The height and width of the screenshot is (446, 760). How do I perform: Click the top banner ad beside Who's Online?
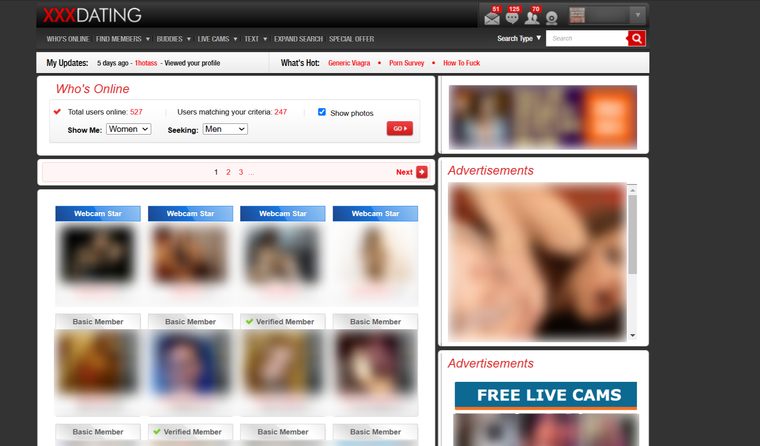coord(543,117)
